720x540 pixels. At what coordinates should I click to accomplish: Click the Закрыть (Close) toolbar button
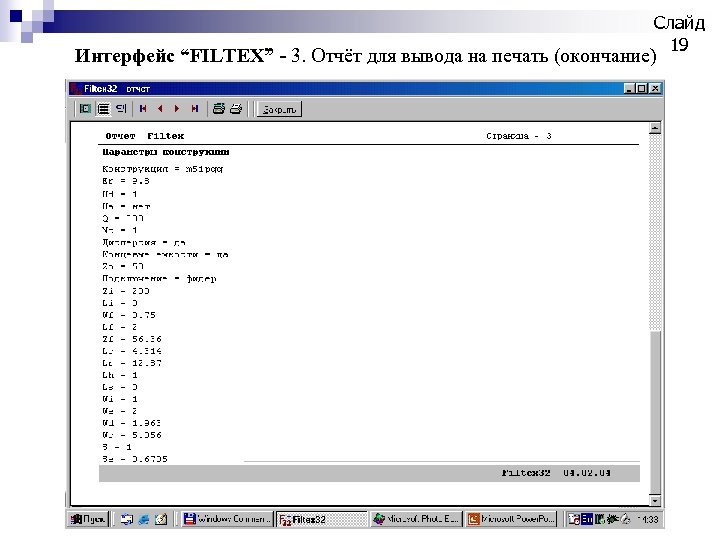pos(279,109)
